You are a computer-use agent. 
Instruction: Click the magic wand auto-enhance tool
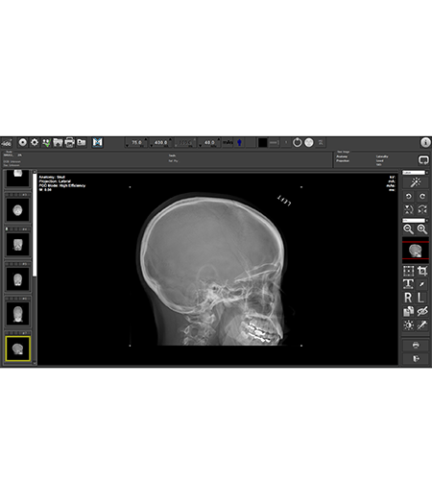click(416, 182)
